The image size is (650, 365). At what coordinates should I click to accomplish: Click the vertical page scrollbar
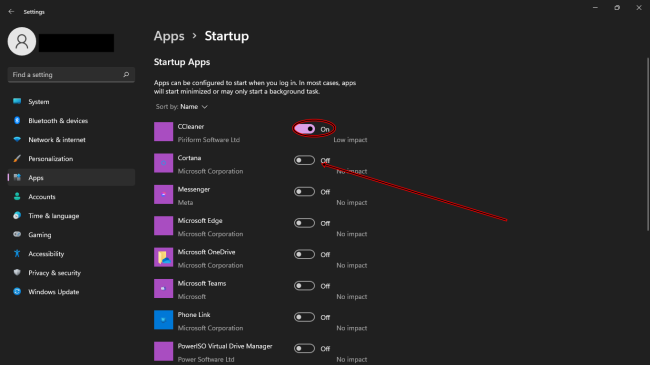pyautogui.click(x=648, y=144)
